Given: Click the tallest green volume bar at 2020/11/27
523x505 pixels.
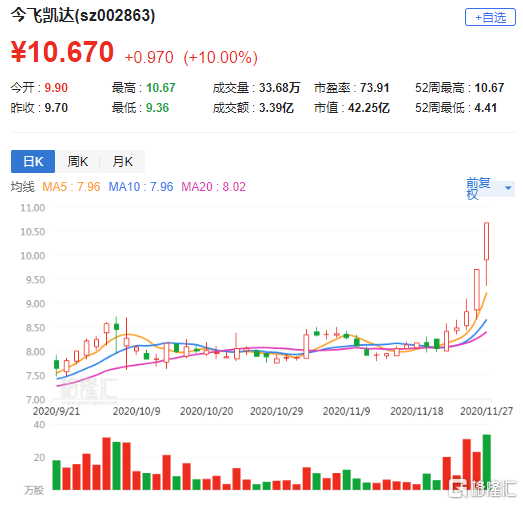Looking at the screenshot, I should pos(487,462).
